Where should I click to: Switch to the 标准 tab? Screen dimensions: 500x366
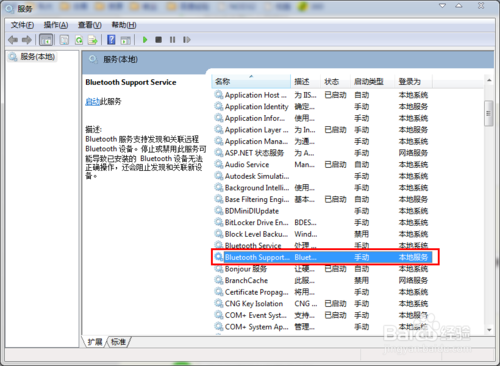point(118,342)
